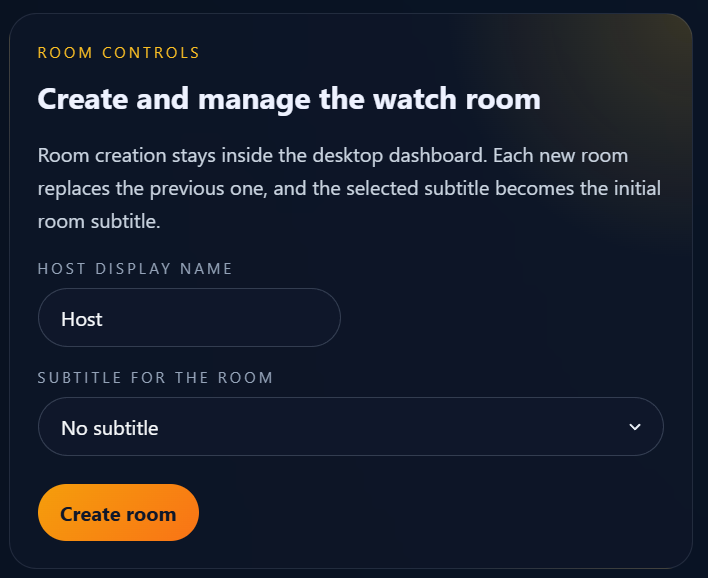
Task: Expand the Subtitle for the room selector
Action: point(351,427)
